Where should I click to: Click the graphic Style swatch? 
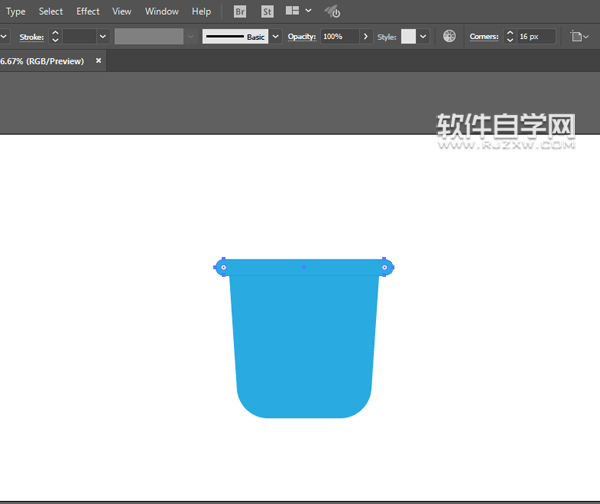pyautogui.click(x=408, y=36)
